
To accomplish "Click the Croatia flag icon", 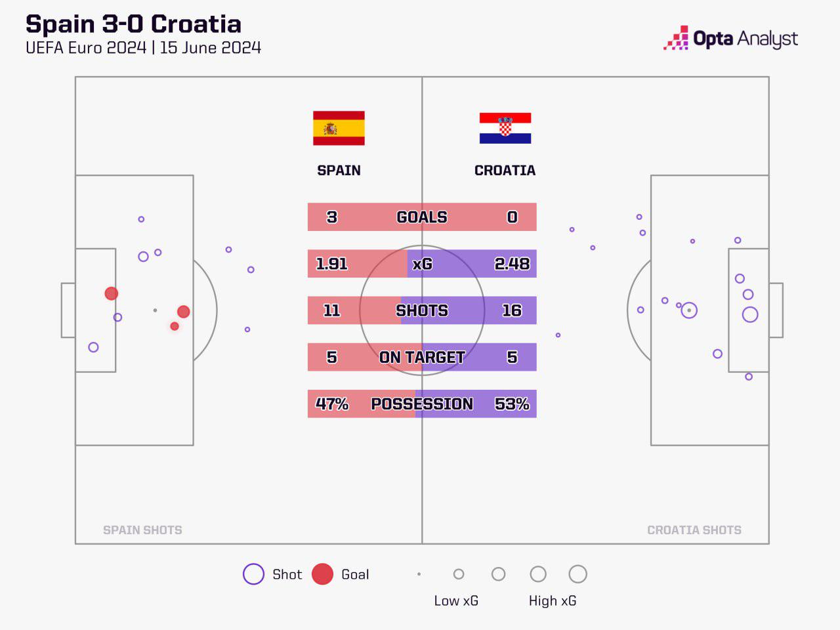I will click(505, 128).
